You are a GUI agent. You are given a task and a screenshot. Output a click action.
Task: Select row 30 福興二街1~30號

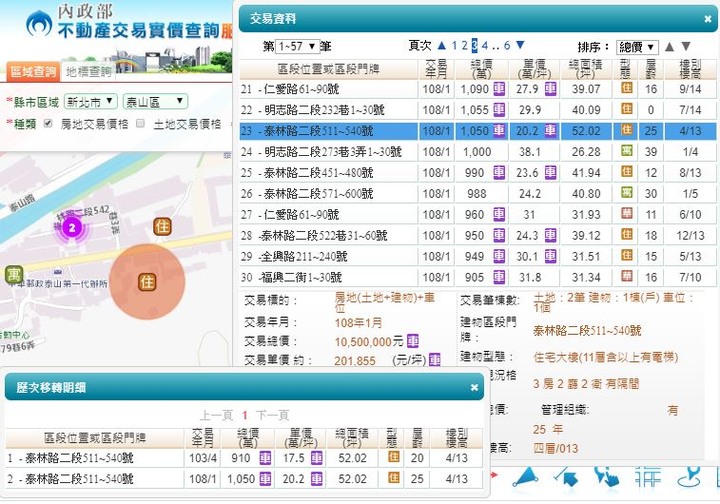[x=478, y=277]
